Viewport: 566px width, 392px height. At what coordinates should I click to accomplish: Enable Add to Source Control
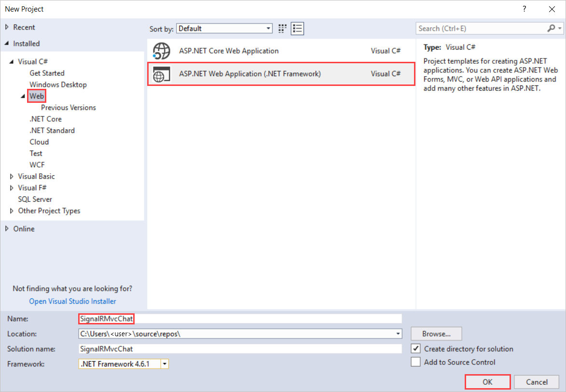coord(415,362)
